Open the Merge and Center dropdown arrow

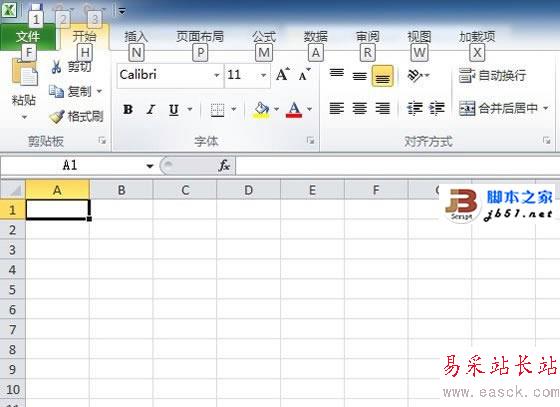tap(545, 108)
